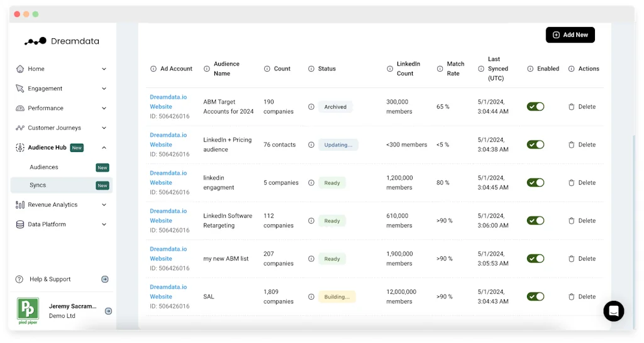Open Dreamdata.io Website link in SAL row
The image size is (644, 343).
pyautogui.click(x=169, y=291)
